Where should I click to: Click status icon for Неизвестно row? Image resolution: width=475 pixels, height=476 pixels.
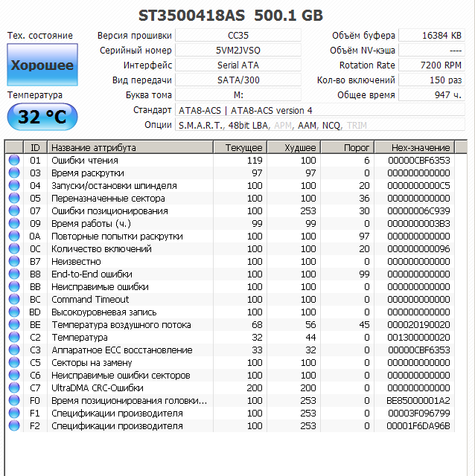tap(14, 261)
